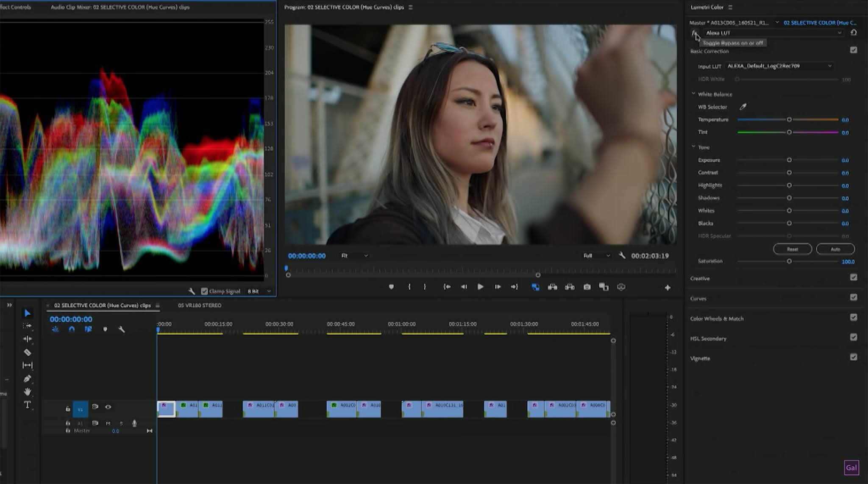
Task: Select the Type tool
Action: 28,405
